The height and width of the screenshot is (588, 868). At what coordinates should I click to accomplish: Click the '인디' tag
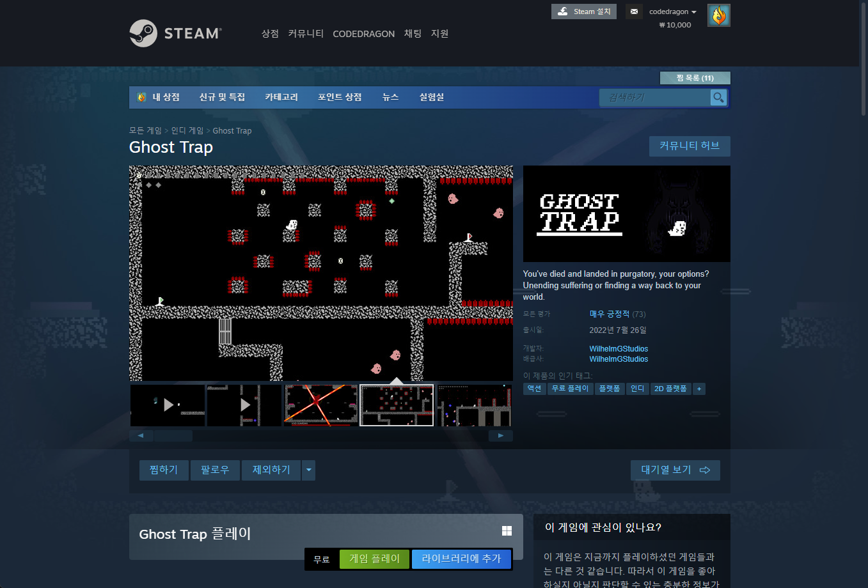(637, 389)
